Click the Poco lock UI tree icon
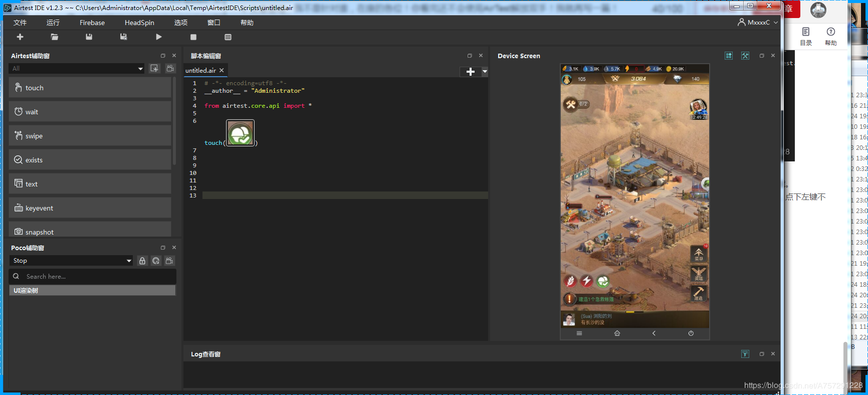Image resolution: width=868 pixels, height=395 pixels. click(142, 261)
